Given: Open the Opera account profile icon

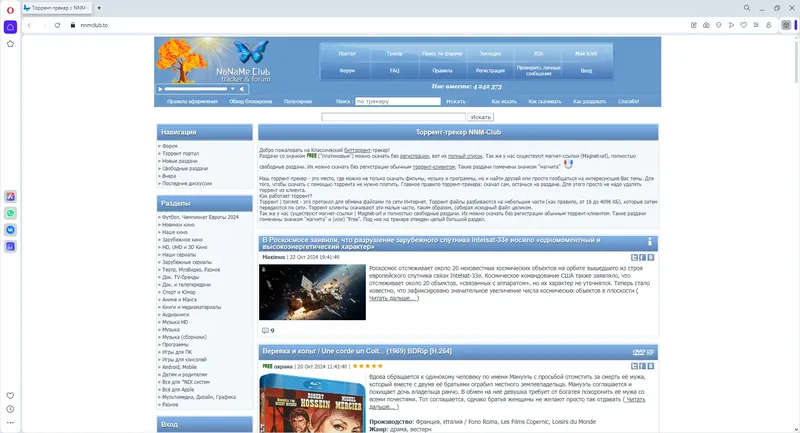Looking at the screenshot, I should 768,25.
